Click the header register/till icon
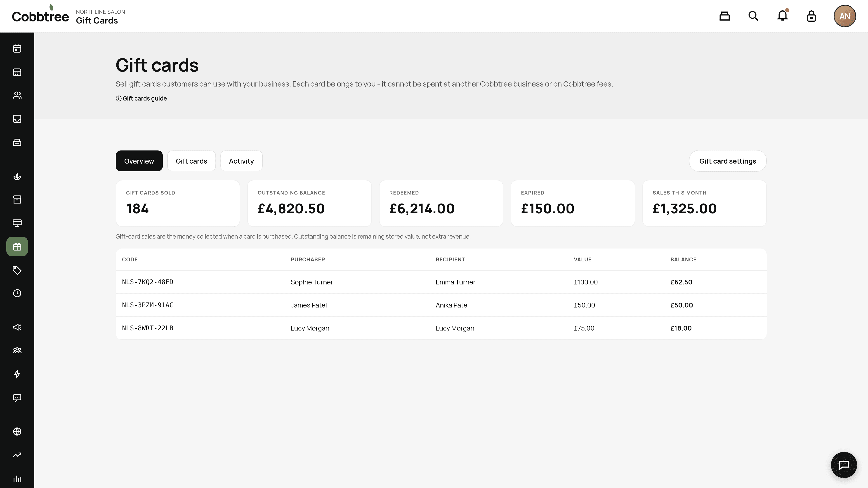The height and width of the screenshot is (488, 868). [724, 16]
